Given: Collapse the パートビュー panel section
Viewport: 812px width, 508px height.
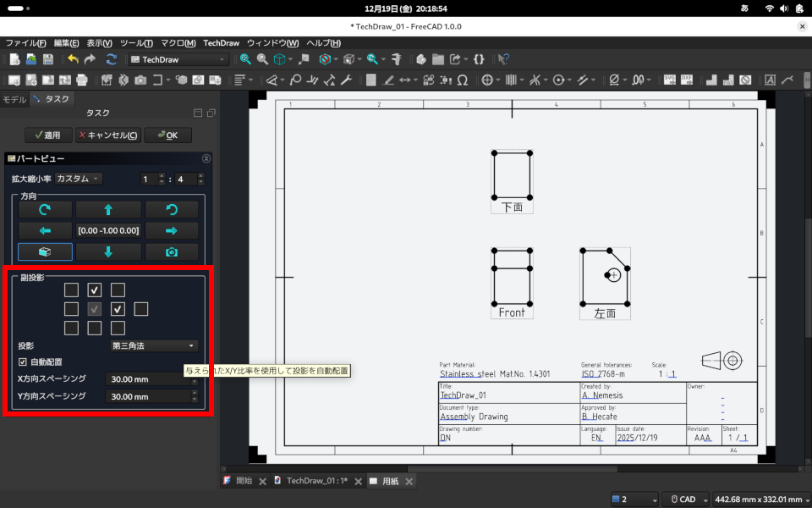Looking at the screenshot, I should 206,158.
